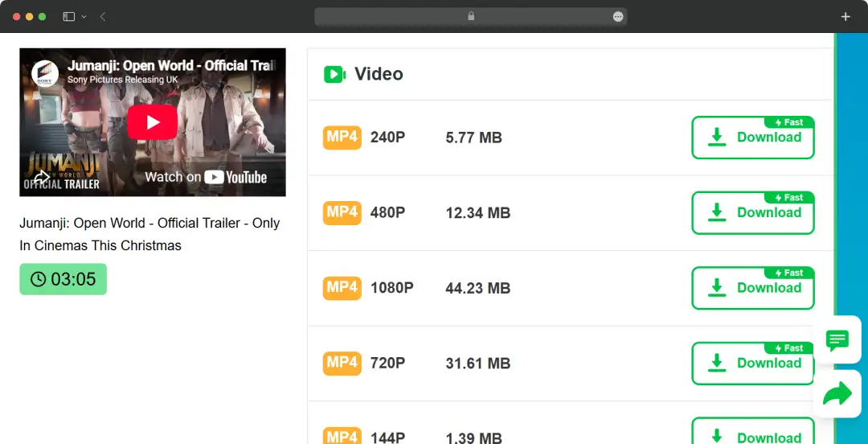This screenshot has width=868, height=444.
Task: Open the address bar ellipsis menu
Action: [618, 17]
